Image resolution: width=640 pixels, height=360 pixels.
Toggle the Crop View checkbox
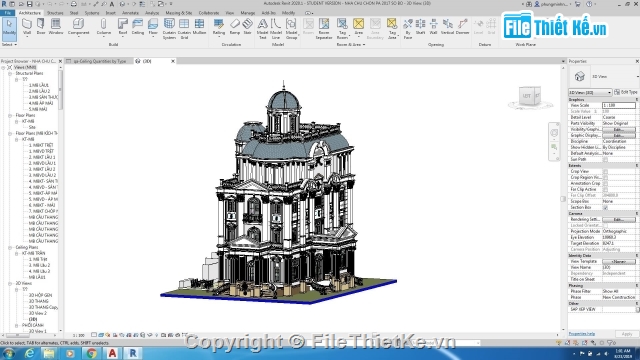(x=605, y=171)
